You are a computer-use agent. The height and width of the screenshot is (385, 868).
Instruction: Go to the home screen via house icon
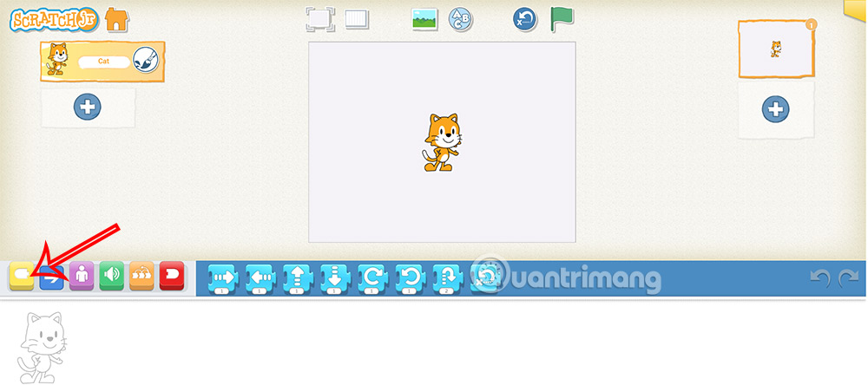pos(117,19)
